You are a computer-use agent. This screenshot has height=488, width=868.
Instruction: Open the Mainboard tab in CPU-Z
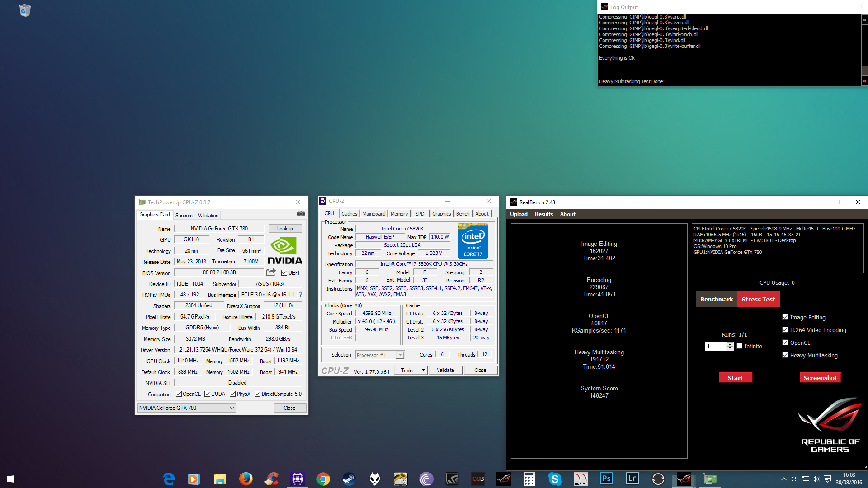coord(374,214)
